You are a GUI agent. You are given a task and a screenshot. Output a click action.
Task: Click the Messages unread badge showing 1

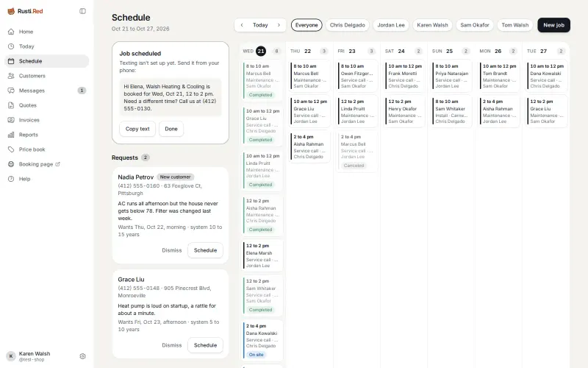tap(82, 91)
